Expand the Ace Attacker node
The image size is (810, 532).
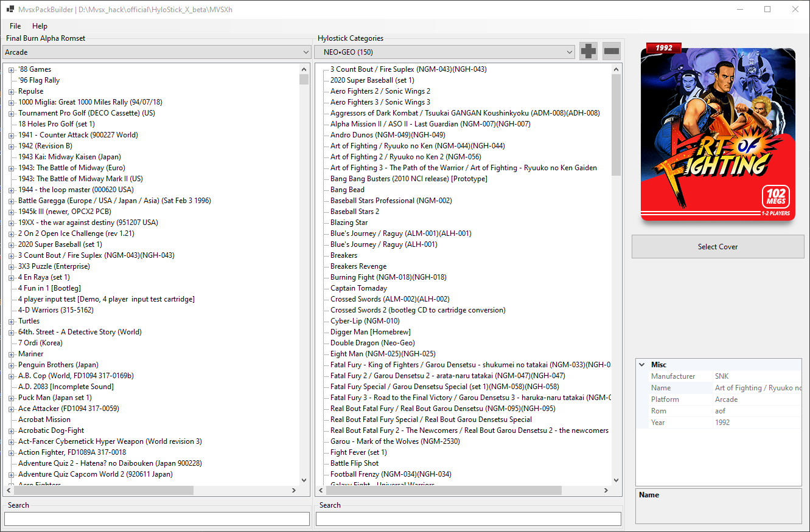(12, 409)
